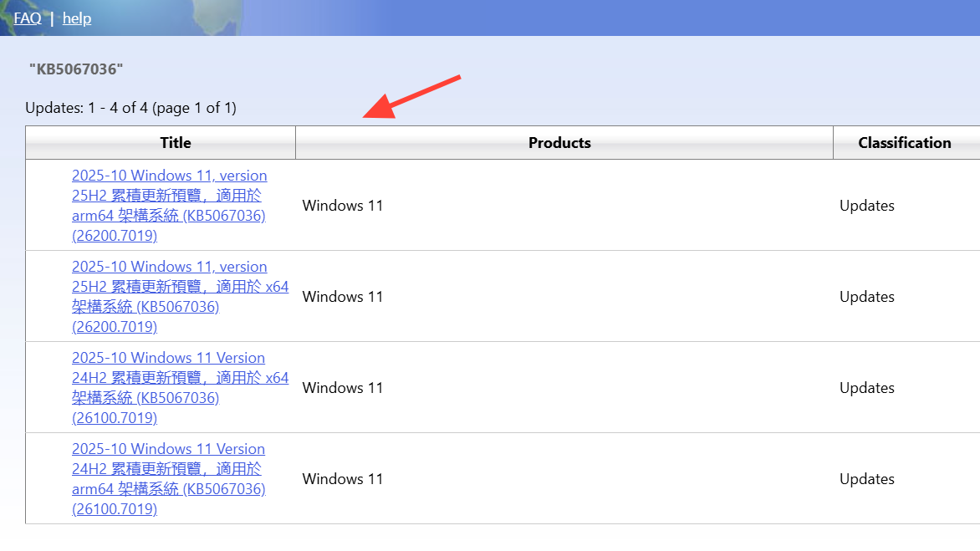
Task: Open the 25H2 arm64 update (26200.7019) link
Action: (x=169, y=206)
